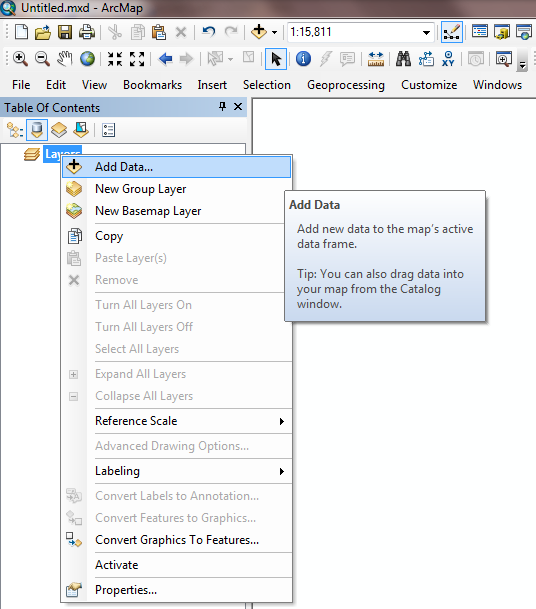Pin the Table Of Contents panel
The width and height of the screenshot is (536, 609).
coord(222,106)
